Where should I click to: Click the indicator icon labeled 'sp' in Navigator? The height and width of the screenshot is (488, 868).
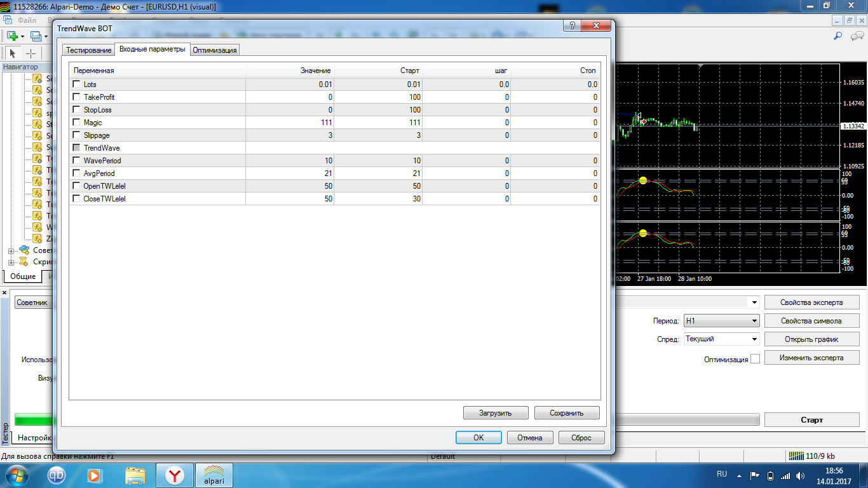pos(37,112)
